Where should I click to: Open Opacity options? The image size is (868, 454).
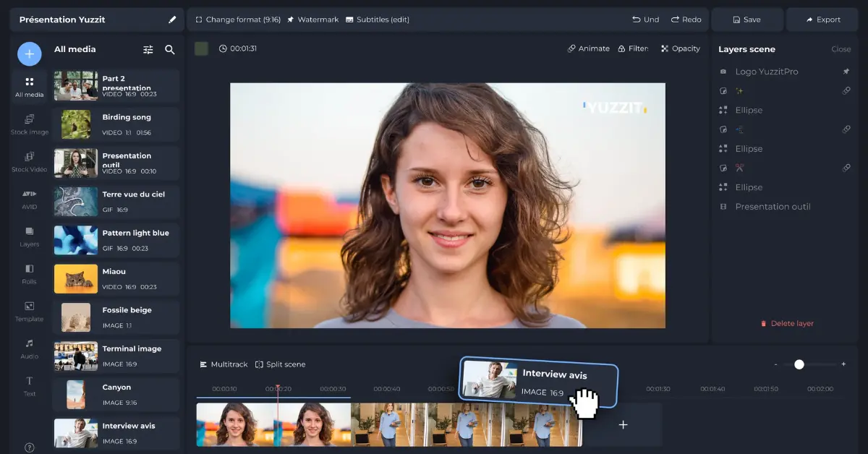point(680,48)
